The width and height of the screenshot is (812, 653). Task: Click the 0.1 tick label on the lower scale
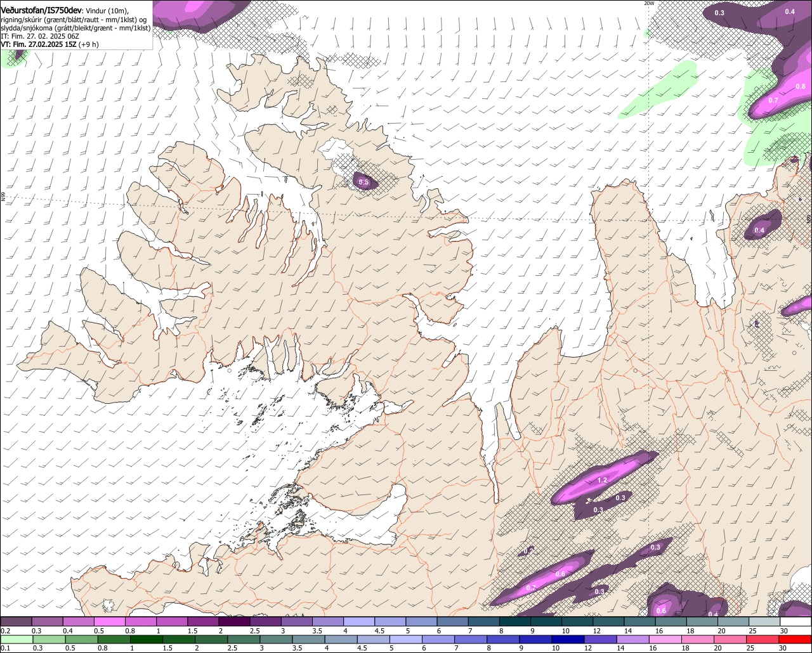(x=5, y=648)
